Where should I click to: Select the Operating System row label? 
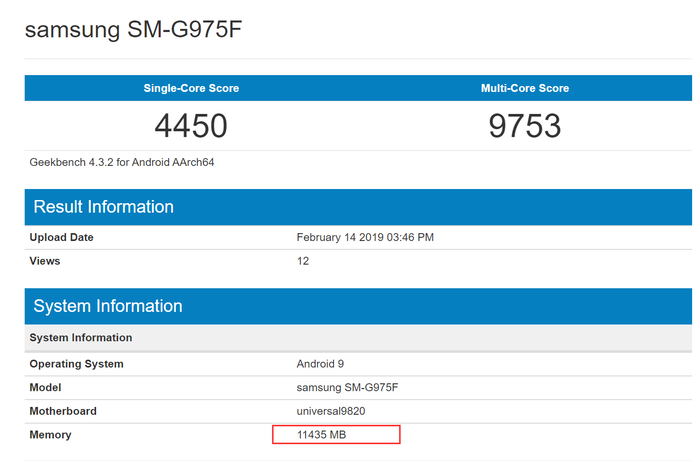[x=77, y=364]
